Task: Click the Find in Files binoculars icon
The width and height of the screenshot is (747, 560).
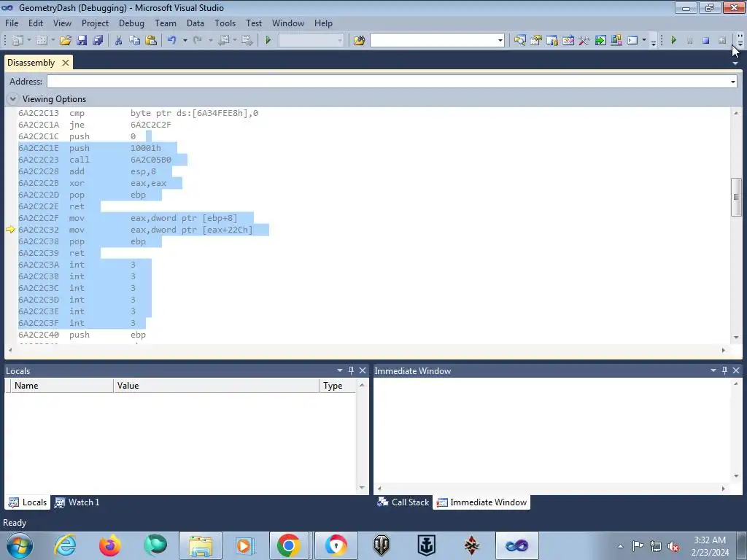Action: click(x=359, y=41)
